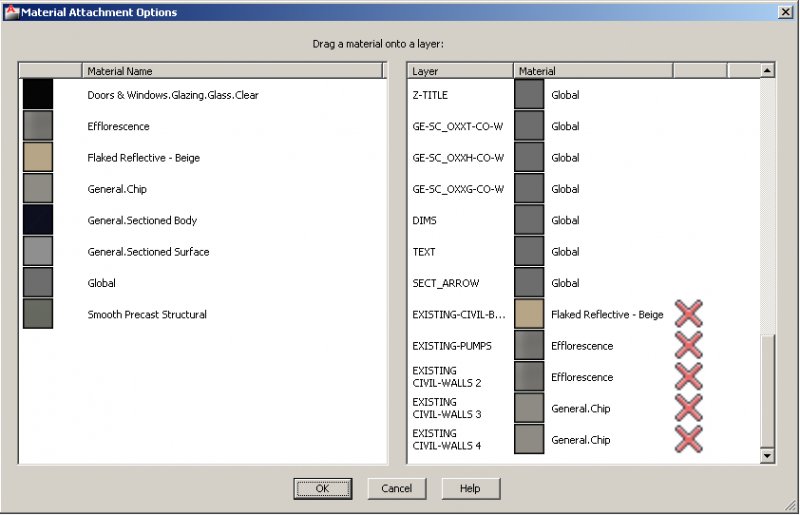Detach General.Chip from EXISTING CIVIL-WALLS 4 layer

pyautogui.click(x=688, y=439)
